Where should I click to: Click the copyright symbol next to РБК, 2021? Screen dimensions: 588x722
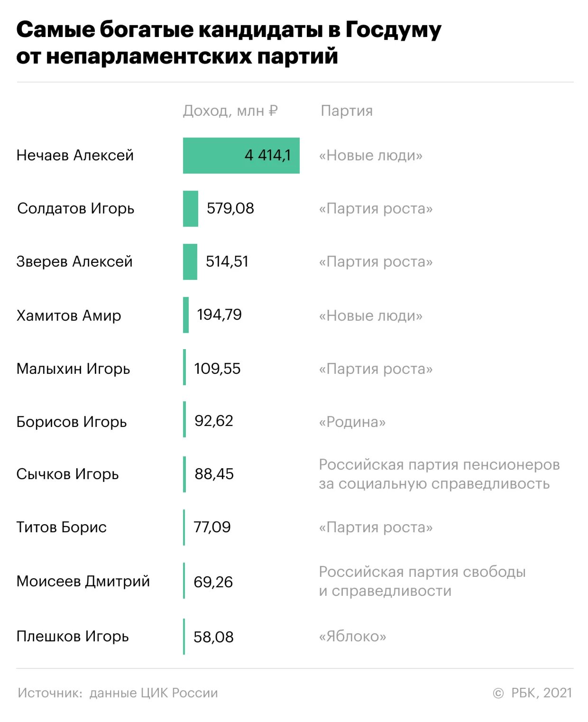click(498, 694)
